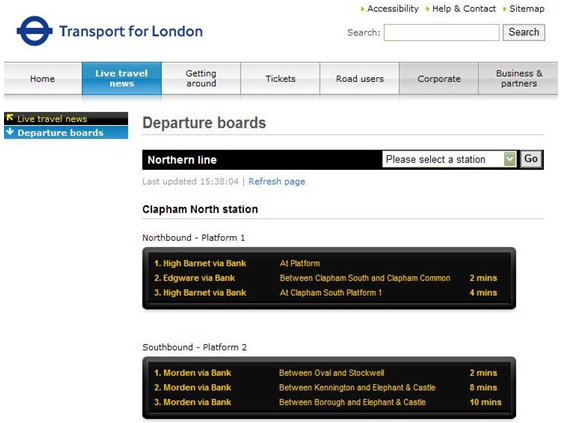Viewport: 561px width, 423px height.
Task: Open the station dropdown green arrow
Action: [509, 159]
